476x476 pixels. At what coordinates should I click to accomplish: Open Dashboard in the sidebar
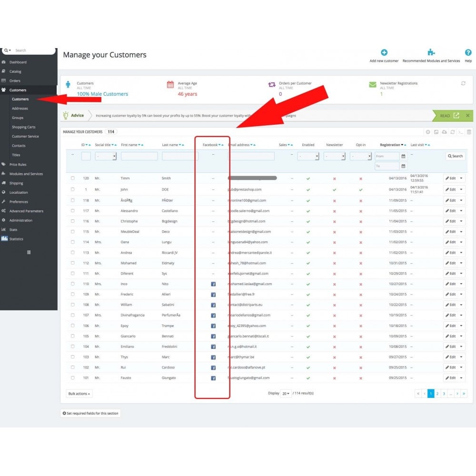pos(18,62)
